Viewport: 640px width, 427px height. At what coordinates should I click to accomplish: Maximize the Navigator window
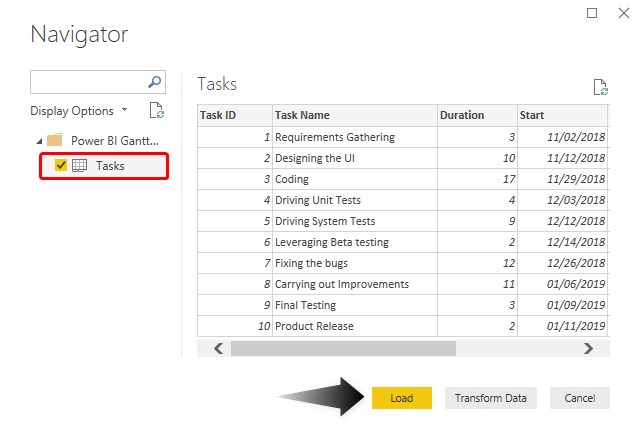click(592, 13)
